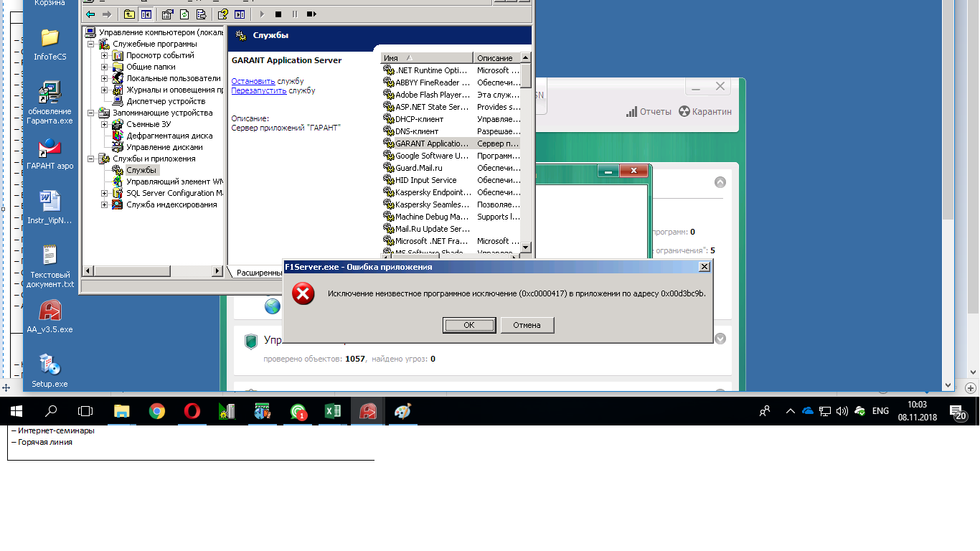Select the Adobe Flash Player service row

[451, 95]
